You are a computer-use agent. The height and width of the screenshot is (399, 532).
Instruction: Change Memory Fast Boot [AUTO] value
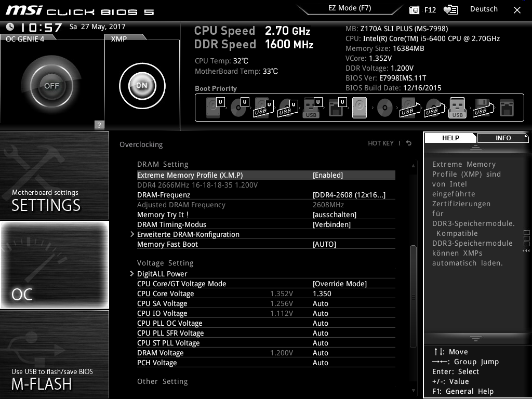(324, 244)
